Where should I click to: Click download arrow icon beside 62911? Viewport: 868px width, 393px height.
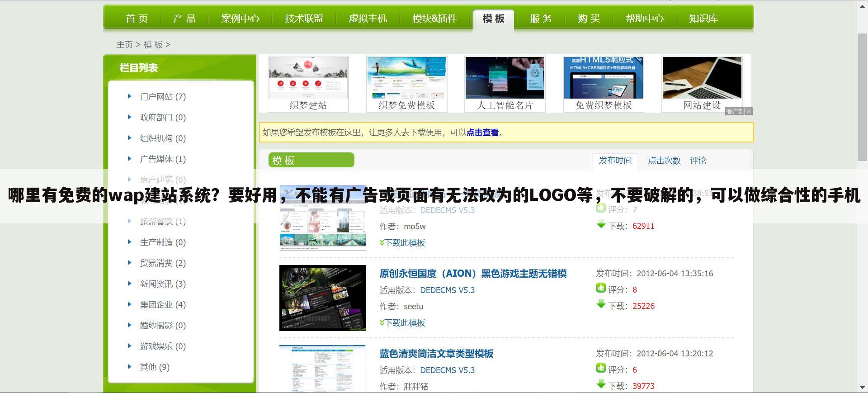(x=601, y=224)
